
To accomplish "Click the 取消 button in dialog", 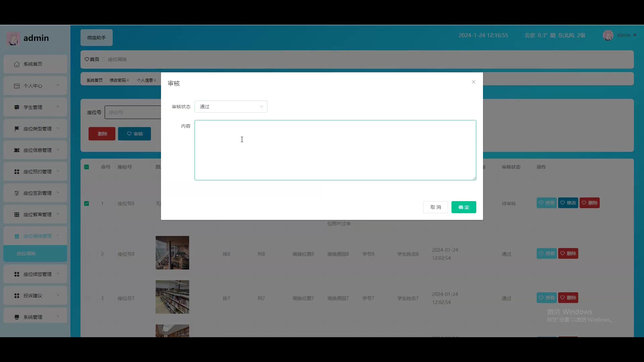I will 435,207.
